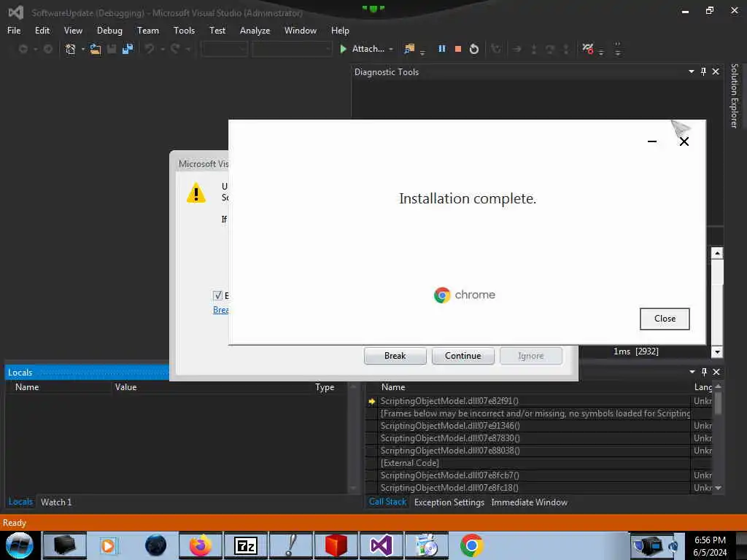Switch to the Immediate Window tab

coord(530,502)
